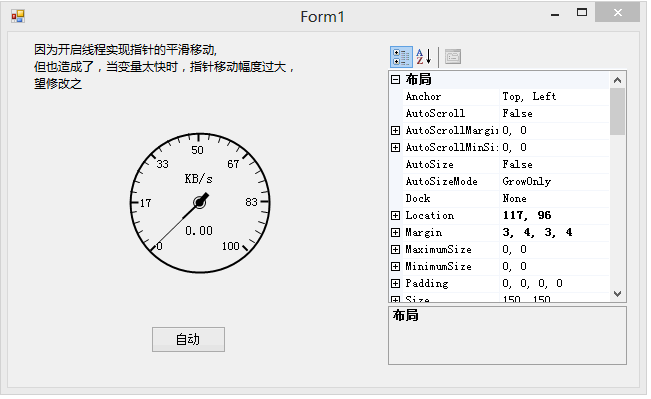
Task: Click the Form1 application icon in title bar
Action: point(18,17)
